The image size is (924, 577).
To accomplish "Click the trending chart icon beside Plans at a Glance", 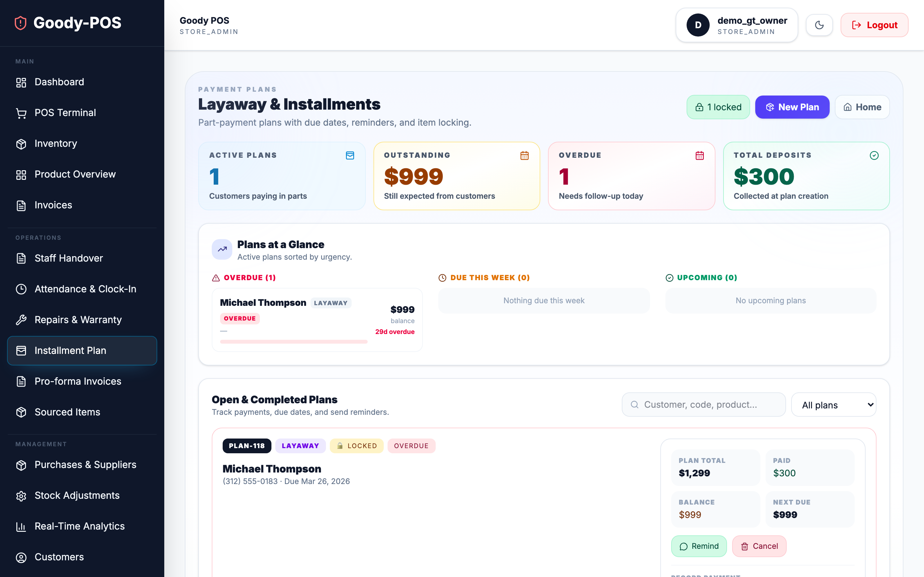I will [x=222, y=249].
